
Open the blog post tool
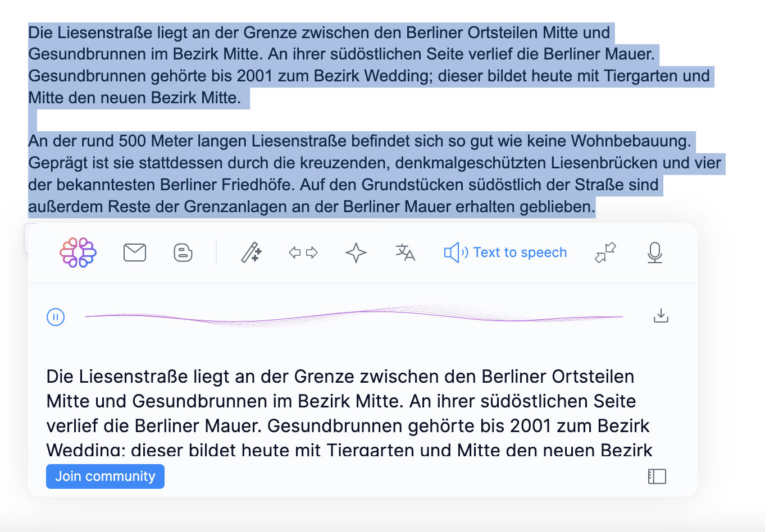click(x=183, y=253)
